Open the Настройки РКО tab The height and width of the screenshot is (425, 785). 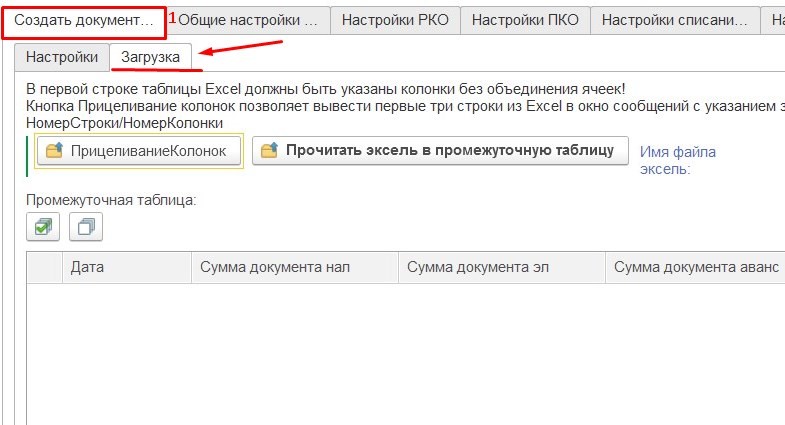point(395,20)
